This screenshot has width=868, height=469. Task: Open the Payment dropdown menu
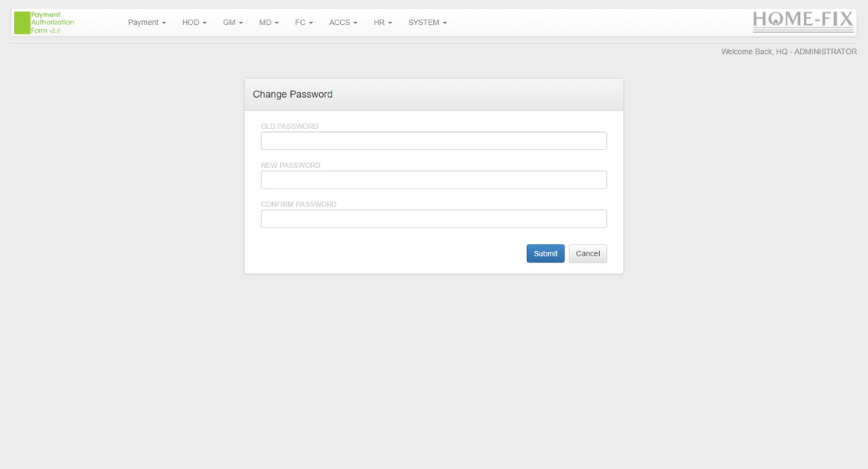(x=146, y=23)
